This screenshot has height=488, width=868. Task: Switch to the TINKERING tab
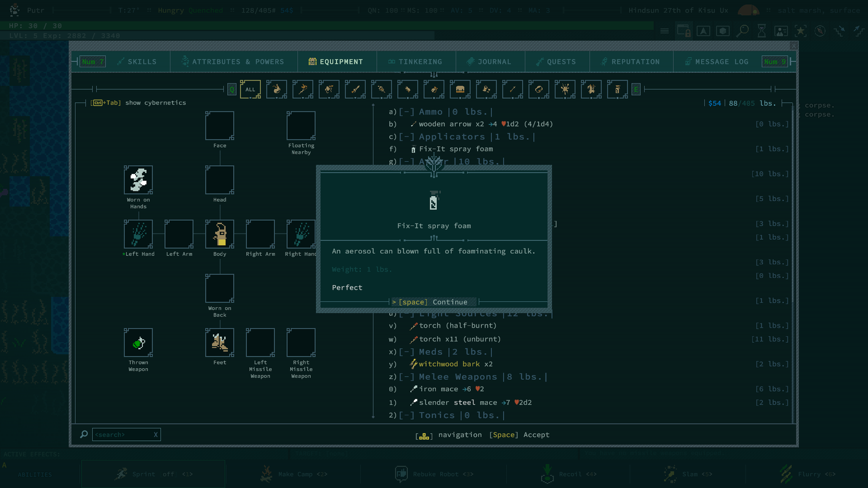click(416, 62)
